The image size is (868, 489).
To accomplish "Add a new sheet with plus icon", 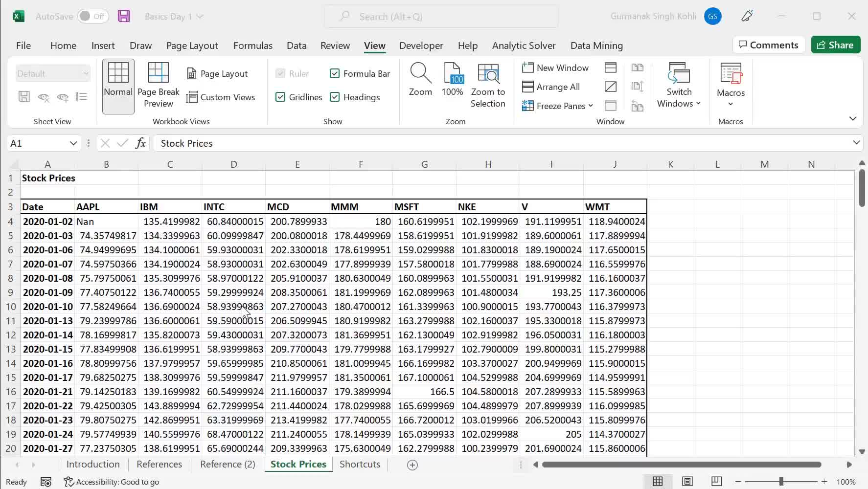I will [412, 465].
